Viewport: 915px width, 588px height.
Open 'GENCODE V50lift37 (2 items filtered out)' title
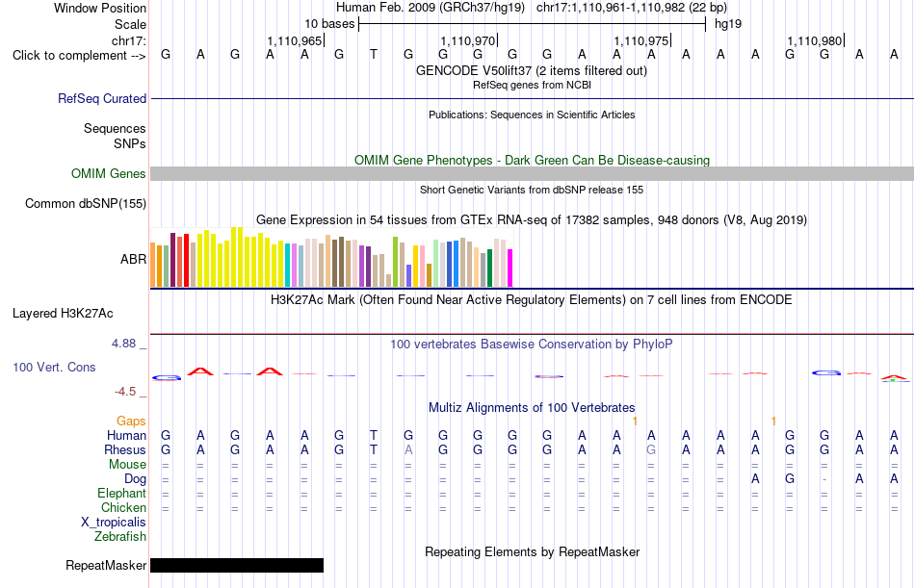[x=532, y=70]
